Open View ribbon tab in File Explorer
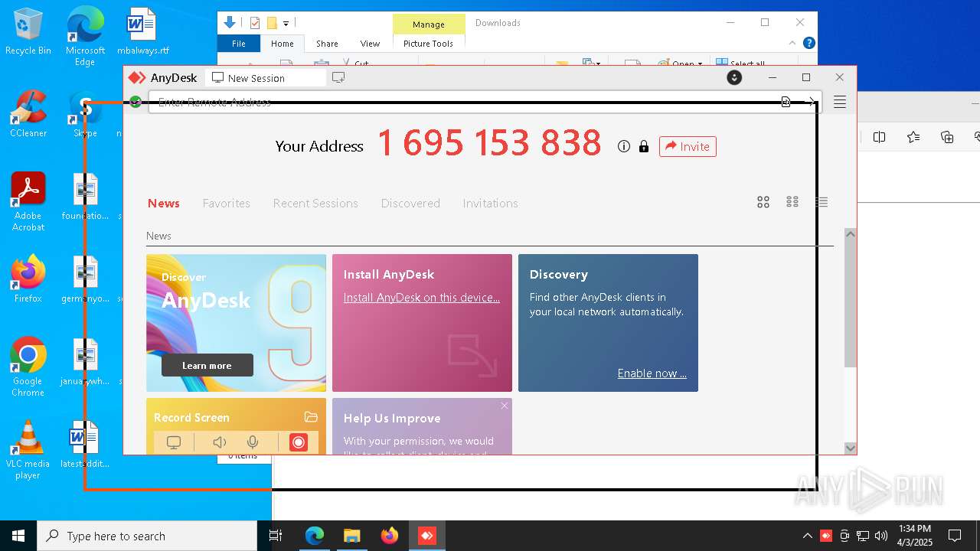Screen dimensions: 980x551 tap(370, 44)
